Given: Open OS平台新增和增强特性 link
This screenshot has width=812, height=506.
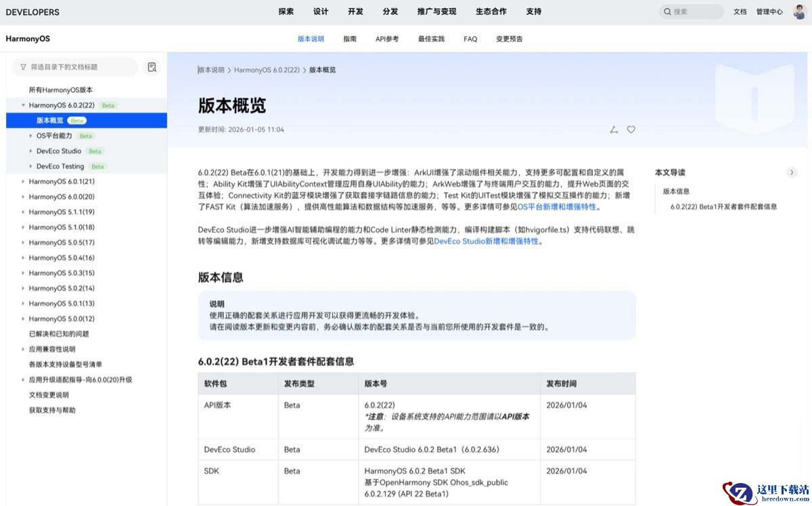Looking at the screenshot, I should (x=556, y=206).
